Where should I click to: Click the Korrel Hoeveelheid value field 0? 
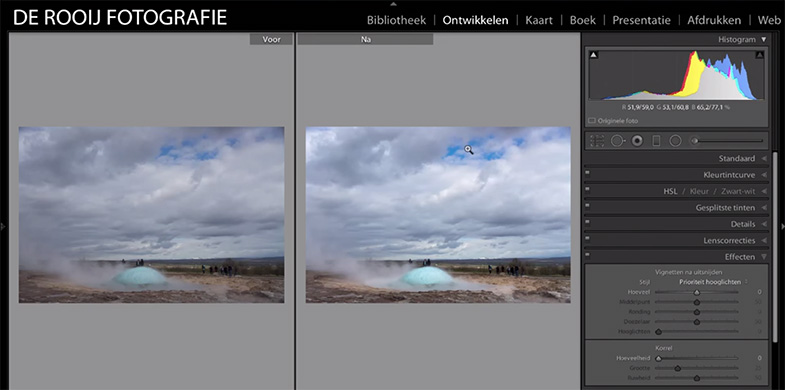pos(759,358)
